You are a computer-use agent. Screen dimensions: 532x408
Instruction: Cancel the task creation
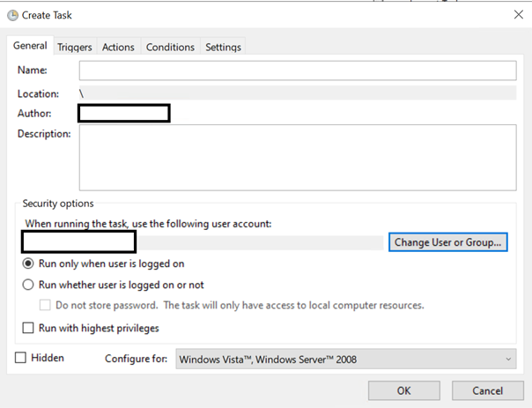[x=487, y=390]
